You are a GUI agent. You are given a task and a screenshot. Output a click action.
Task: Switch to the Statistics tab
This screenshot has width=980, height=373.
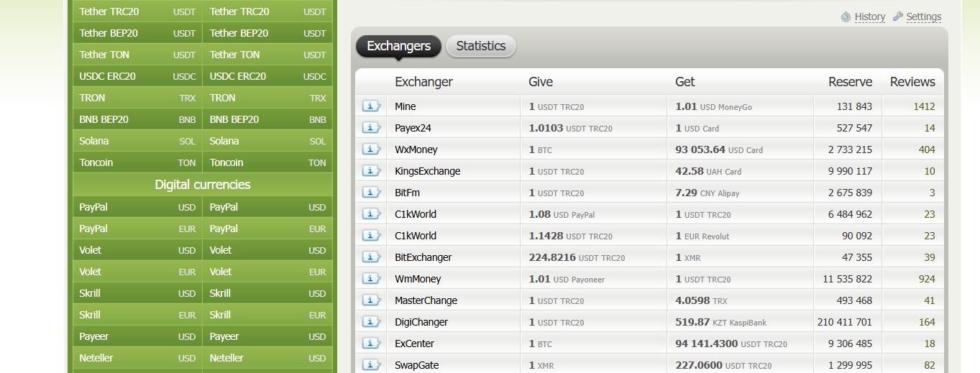point(481,46)
